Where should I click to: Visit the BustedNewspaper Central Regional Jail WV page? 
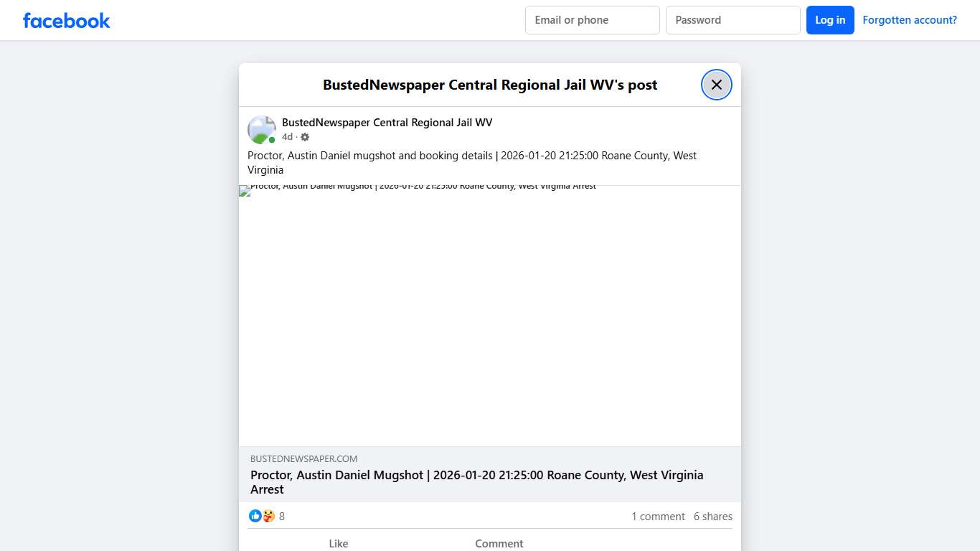[387, 122]
